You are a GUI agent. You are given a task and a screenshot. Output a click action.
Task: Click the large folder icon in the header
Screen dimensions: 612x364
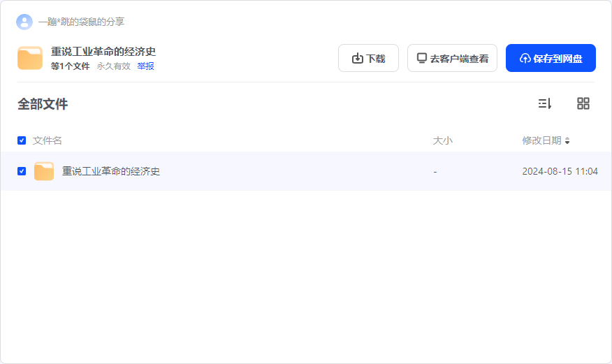coord(30,58)
